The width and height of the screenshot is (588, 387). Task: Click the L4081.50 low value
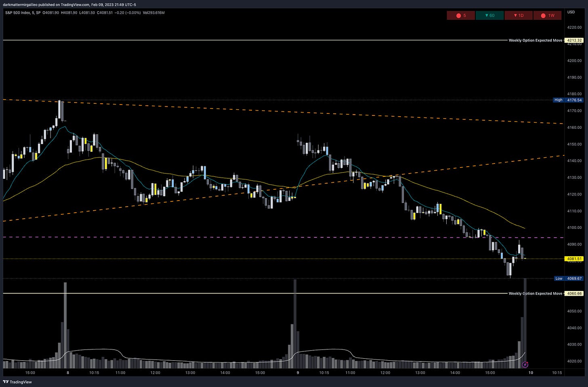pos(87,13)
